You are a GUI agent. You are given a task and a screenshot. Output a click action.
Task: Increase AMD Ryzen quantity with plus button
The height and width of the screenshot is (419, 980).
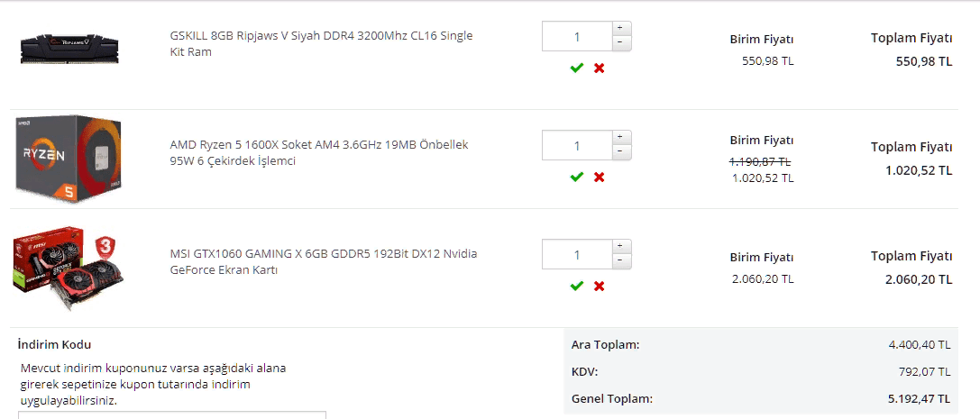[621, 138]
